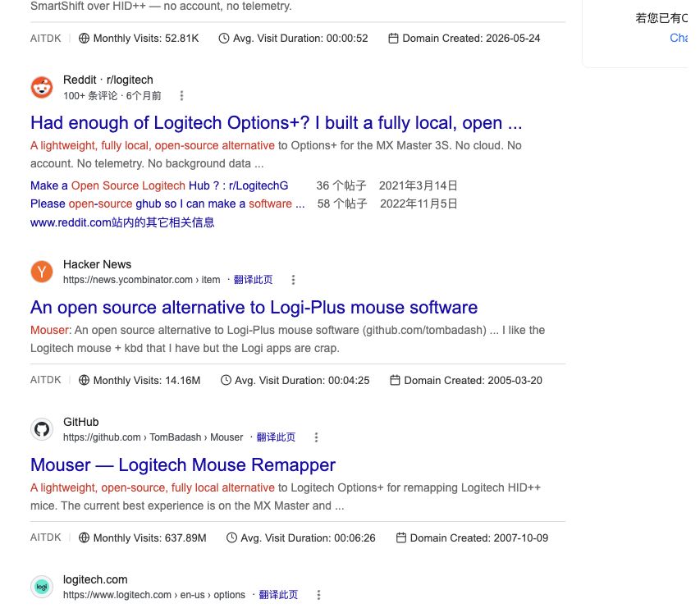Open the more options menu for the logitech.com result
The image size is (700, 613).
(318, 595)
